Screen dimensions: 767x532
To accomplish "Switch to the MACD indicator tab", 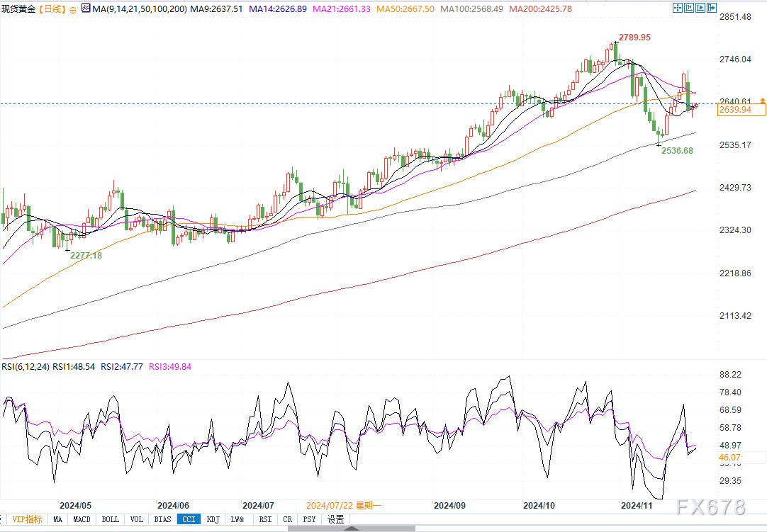I will 82,519.
